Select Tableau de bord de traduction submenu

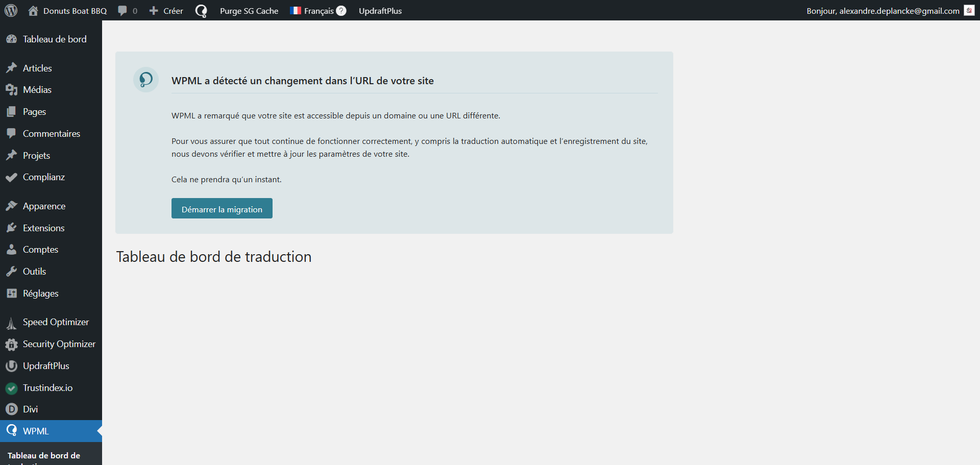(x=44, y=456)
